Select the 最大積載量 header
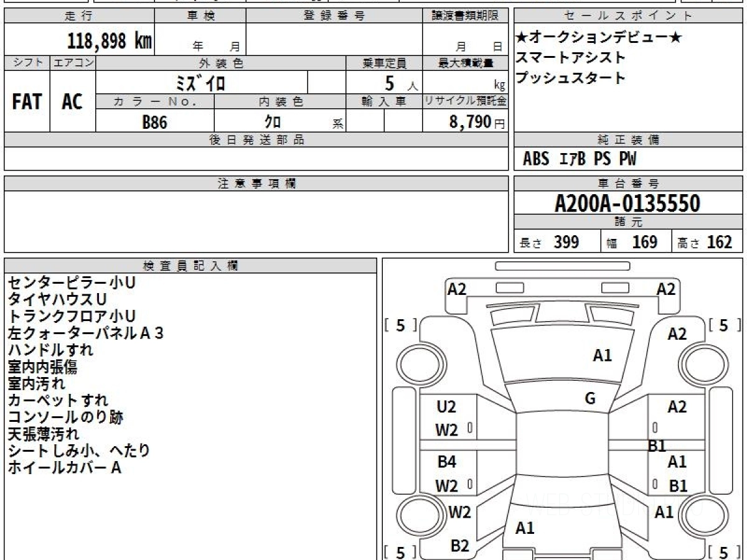 (x=466, y=63)
